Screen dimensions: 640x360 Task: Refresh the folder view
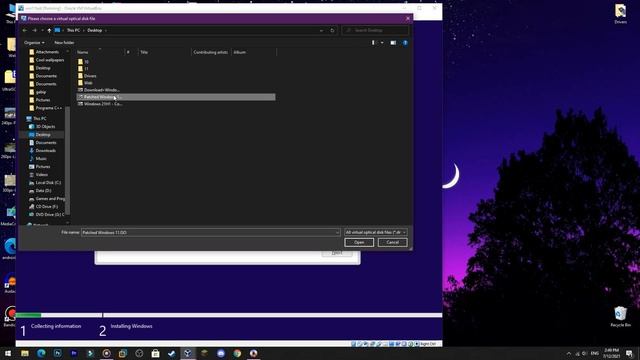click(332, 30)
